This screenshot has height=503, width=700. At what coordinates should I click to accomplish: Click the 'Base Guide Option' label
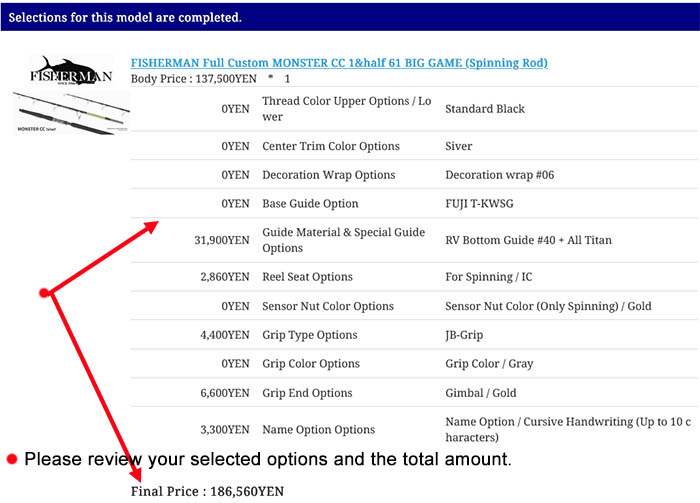tap(310, 204)
